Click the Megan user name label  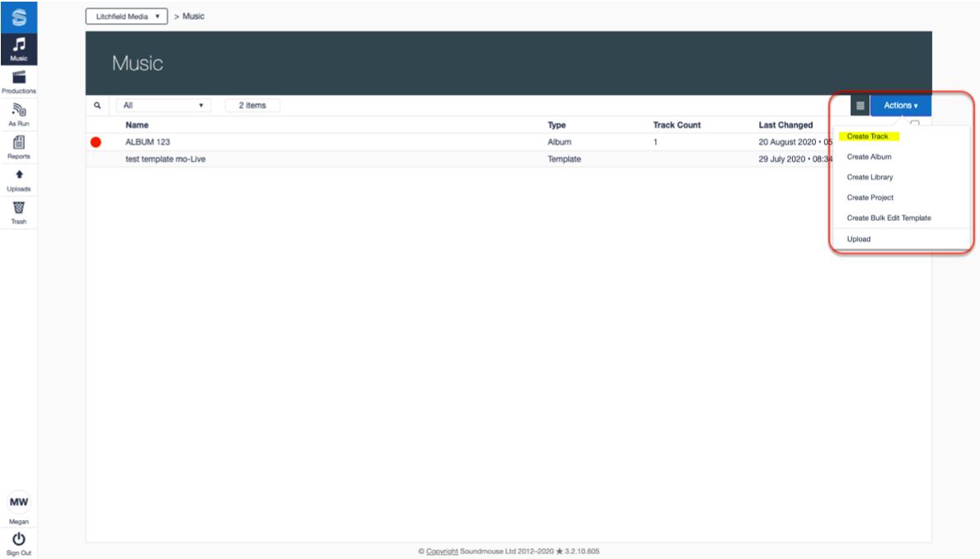[x=19, y=521]
